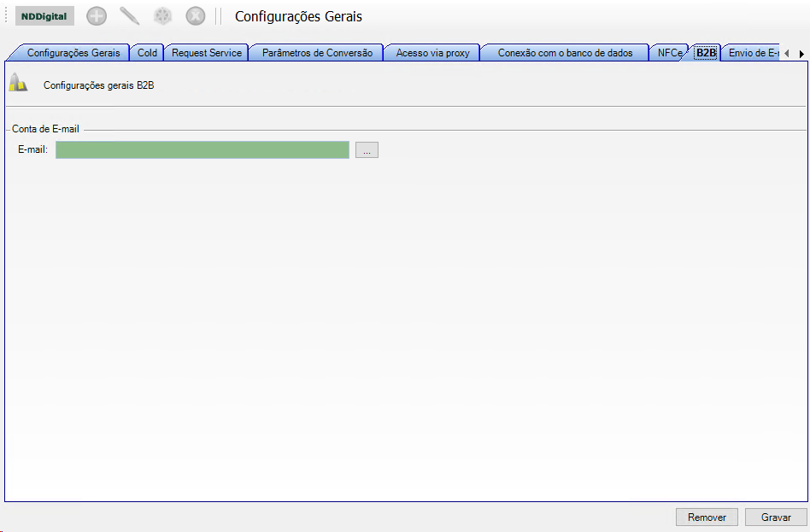Click the toolbar drag grip handle
This screenshot has height=532, width=810.
click(6, 16)
